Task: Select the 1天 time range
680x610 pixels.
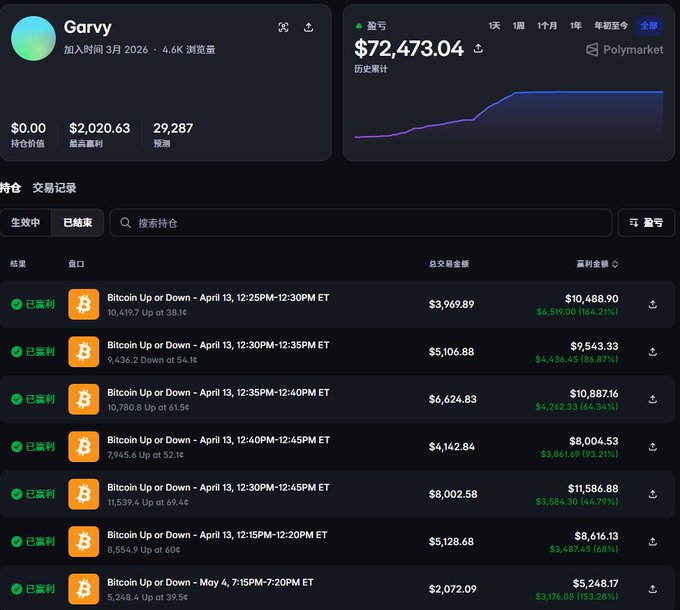Action: point(494,26)
